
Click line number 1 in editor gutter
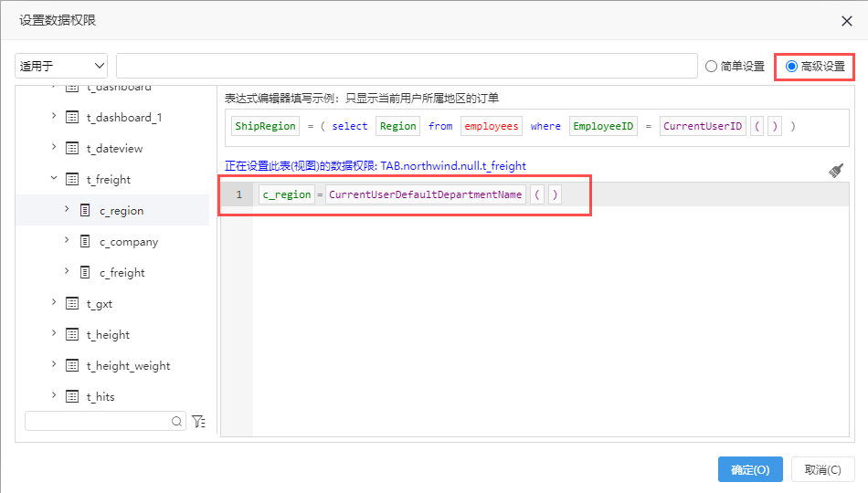click(238, 194)
